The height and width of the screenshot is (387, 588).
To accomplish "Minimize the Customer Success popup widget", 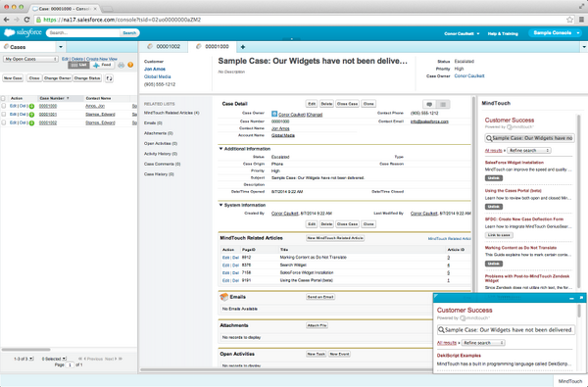I will (571, 298).
